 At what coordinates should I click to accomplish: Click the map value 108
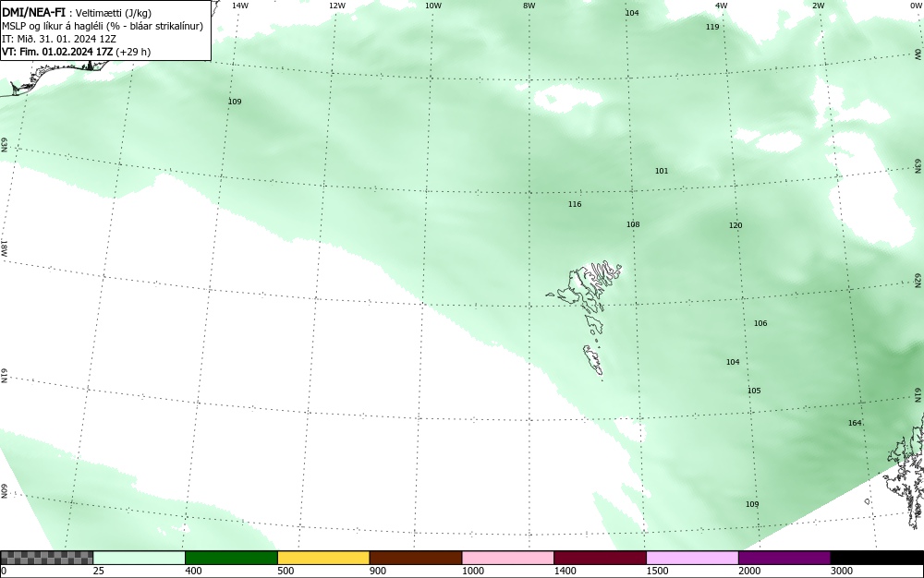[633, 224]
